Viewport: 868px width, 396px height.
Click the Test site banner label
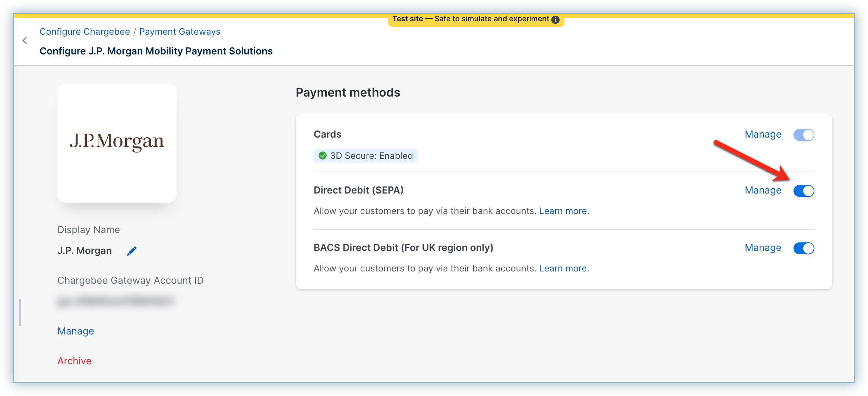(471, 19)
